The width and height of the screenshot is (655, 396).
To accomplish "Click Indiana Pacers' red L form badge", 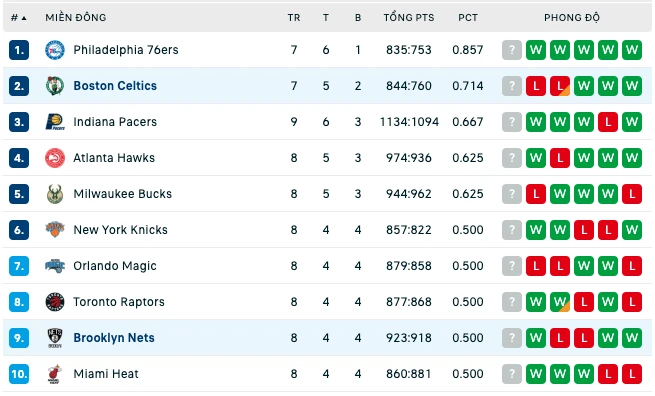I will point(608,122).
